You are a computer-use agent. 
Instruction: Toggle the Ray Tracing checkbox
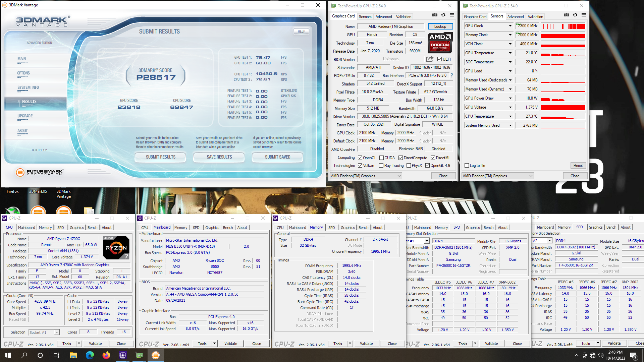(381, 166)
